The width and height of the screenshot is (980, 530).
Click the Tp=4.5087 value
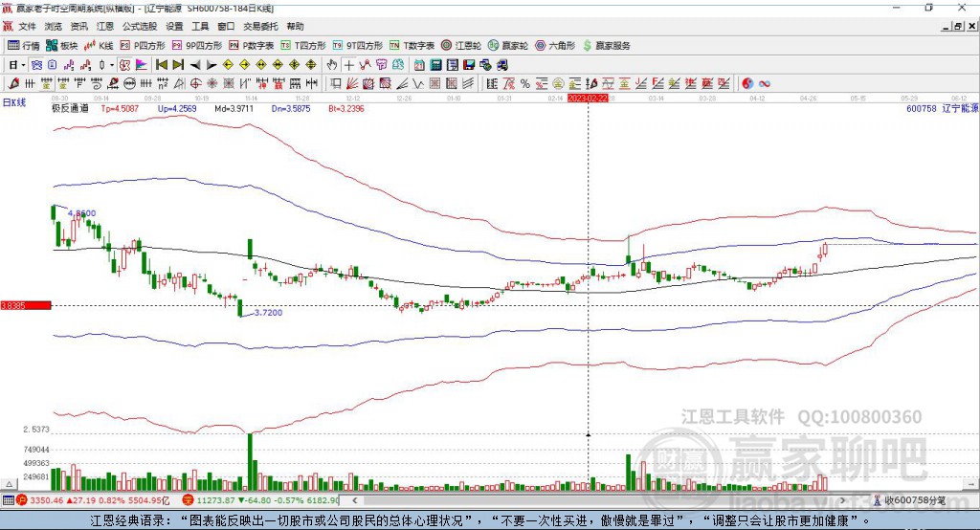click(x=120, y=108)
